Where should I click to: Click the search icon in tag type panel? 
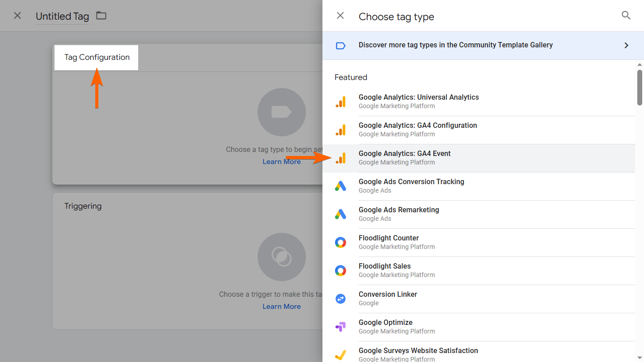point(626,16)
